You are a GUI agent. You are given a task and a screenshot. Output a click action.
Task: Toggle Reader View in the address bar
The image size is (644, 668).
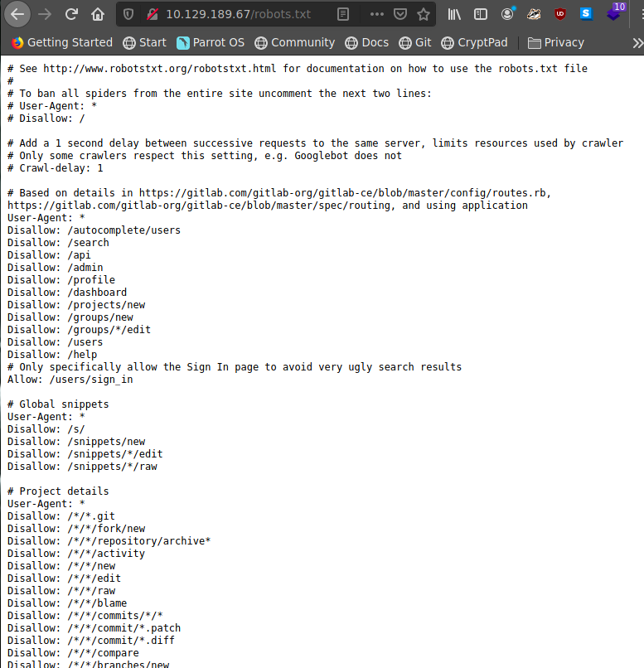pyautogui.click(x=342, y=14)
